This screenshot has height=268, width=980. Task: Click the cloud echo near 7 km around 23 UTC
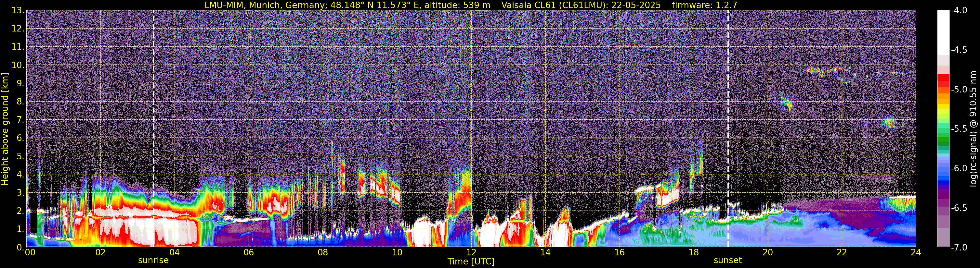click(889, 123)
